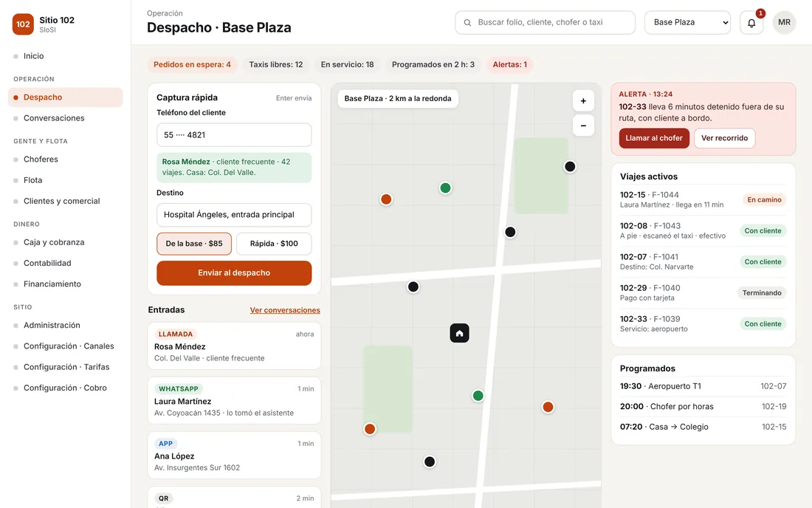Select scheduled 07:20 · Casa → Colegio
This screenshot has height=508, width=812.
point(703,427)
